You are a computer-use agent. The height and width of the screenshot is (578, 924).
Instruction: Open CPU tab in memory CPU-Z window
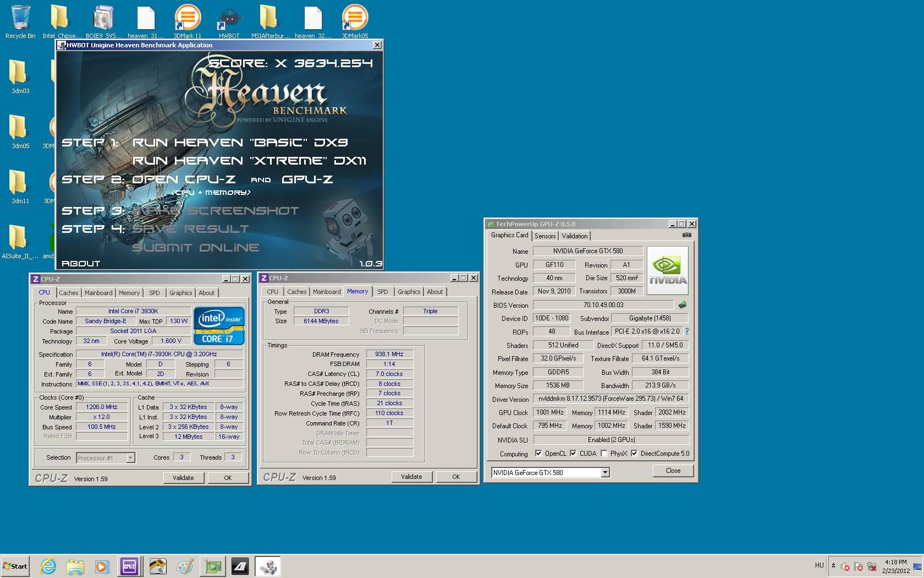273,292
